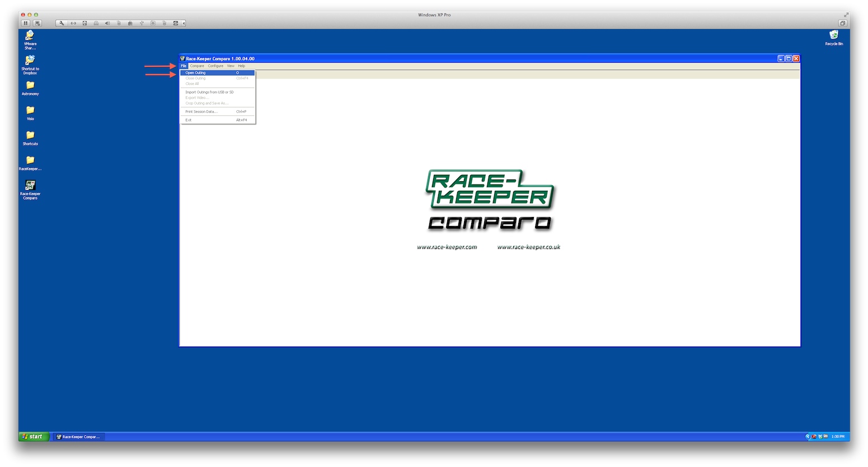Click the camera device toolbar icon
Image resolution: width=868 pixels, height=467 pixels.
click(x=153, y=23)
